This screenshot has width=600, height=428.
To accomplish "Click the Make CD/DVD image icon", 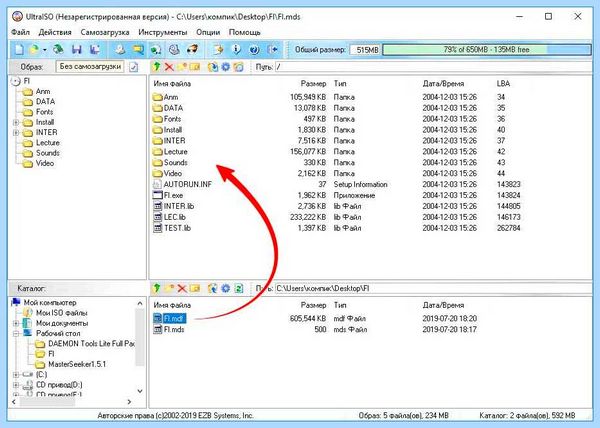I will click(x=120, y=49).
